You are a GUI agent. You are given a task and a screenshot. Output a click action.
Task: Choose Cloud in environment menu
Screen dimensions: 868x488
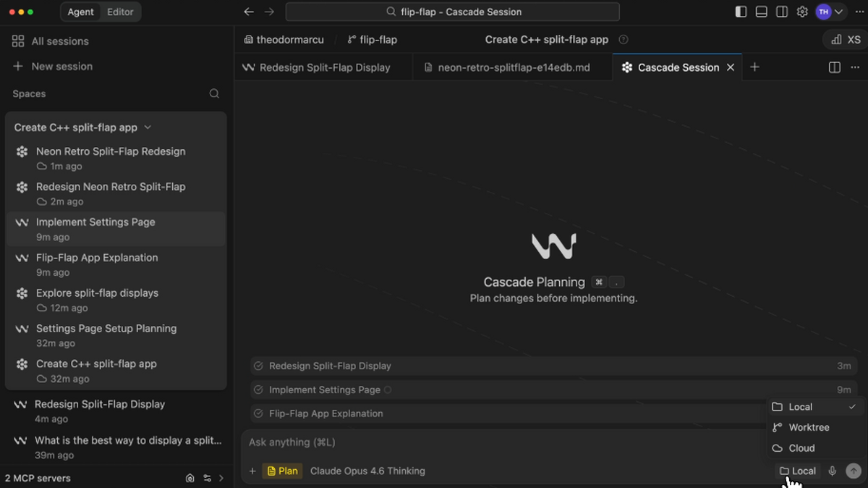point(814,448)
